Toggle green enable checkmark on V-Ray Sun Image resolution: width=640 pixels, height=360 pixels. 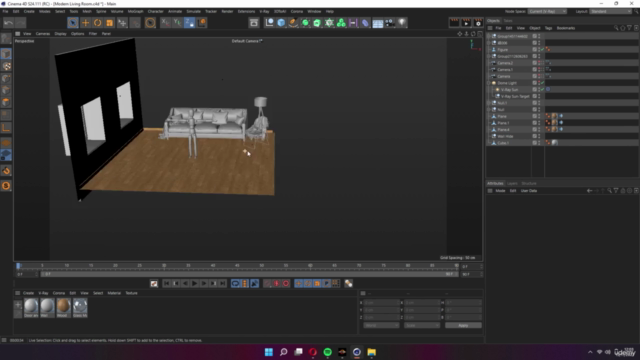point(542,89)
